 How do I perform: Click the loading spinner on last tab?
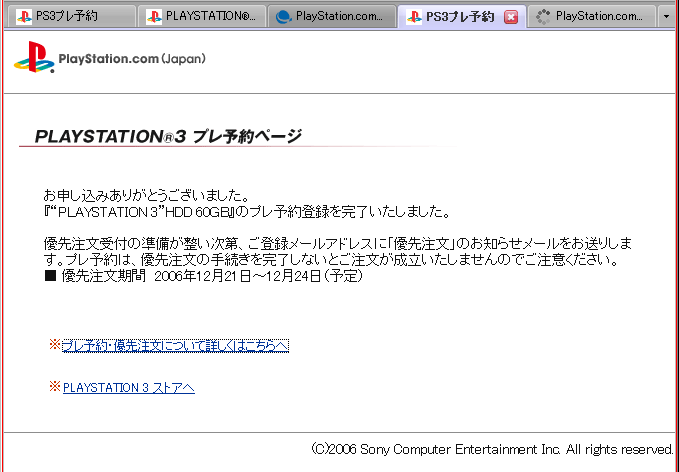(x=543, y=17)
